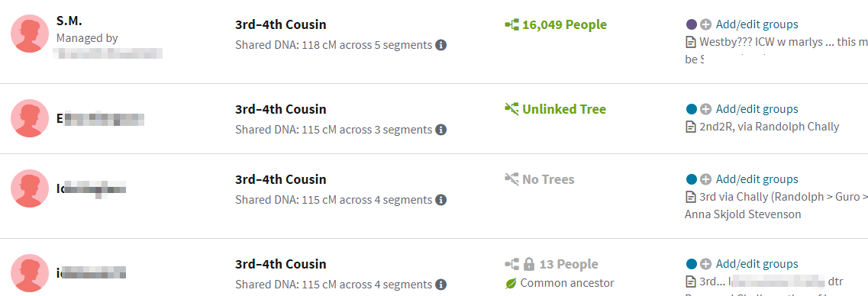Viewport: 868px width, 296px height.
Task: Open Add/edit groups for S.M.
Action: click(x=757, y=24)
